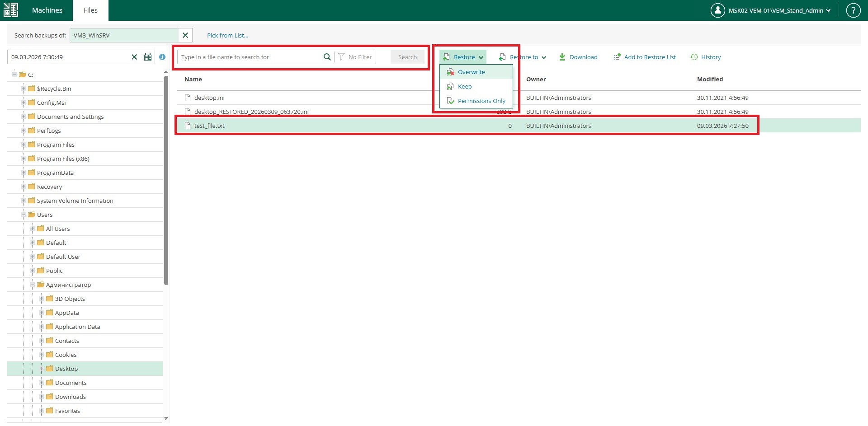
Task: Select the Favorites folder in tree
Action: 67,411
